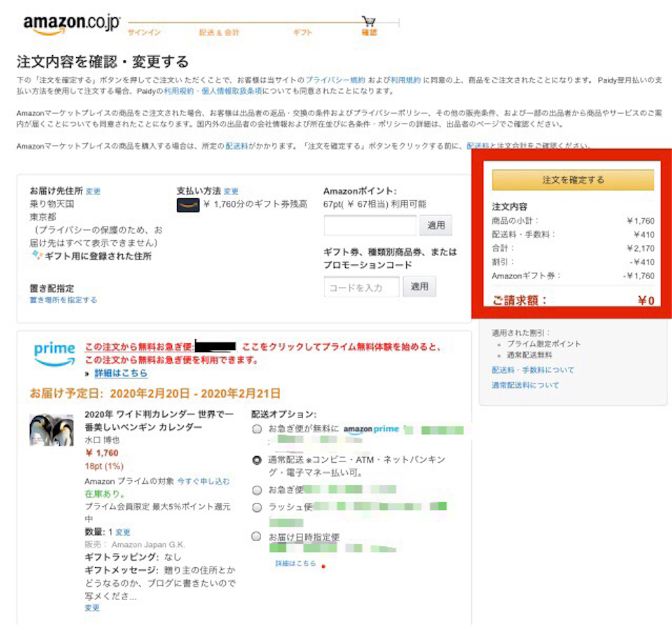Click the 配送料・手数料 ¥410 row

click(573, 234)
